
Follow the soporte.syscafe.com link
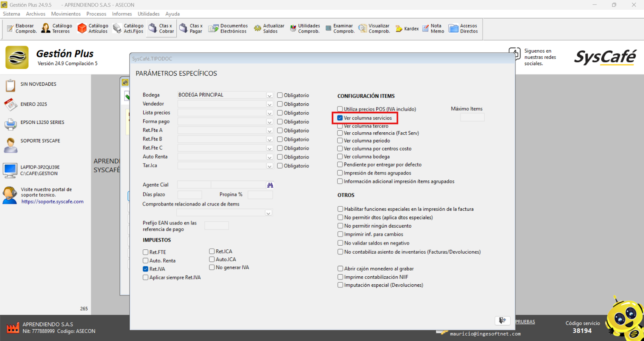click(x=52, y=202)
